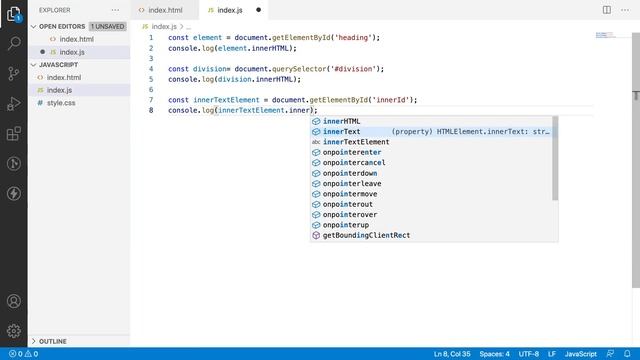Open the Search view icon
This screenshot has width=640, height=360.
coord(14,43)
